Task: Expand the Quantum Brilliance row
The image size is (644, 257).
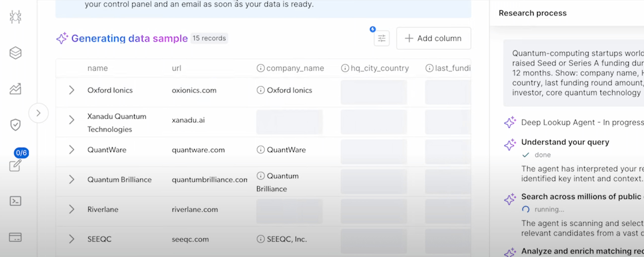Action: point(71,179)
